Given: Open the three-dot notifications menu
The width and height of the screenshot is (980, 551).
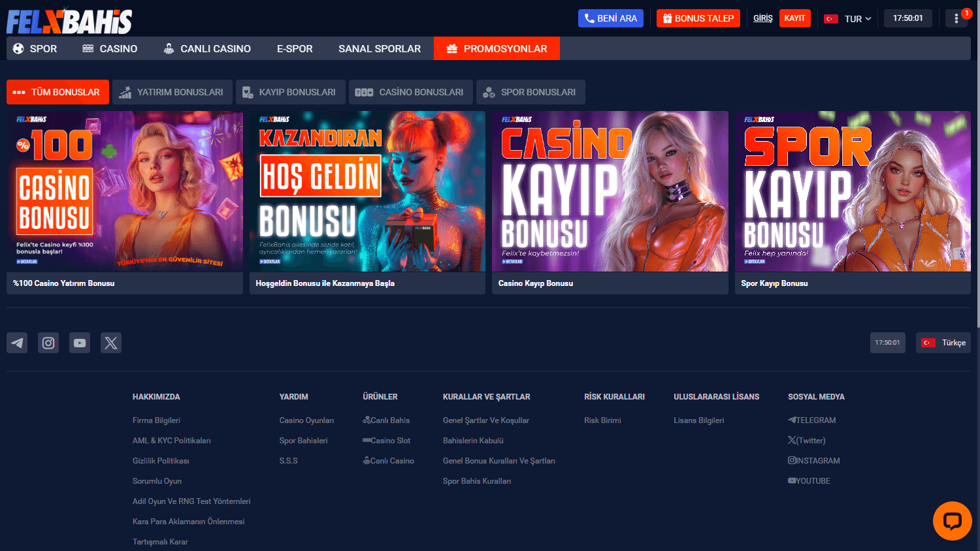Looking at the screenshot, I should tap(956, 18).
